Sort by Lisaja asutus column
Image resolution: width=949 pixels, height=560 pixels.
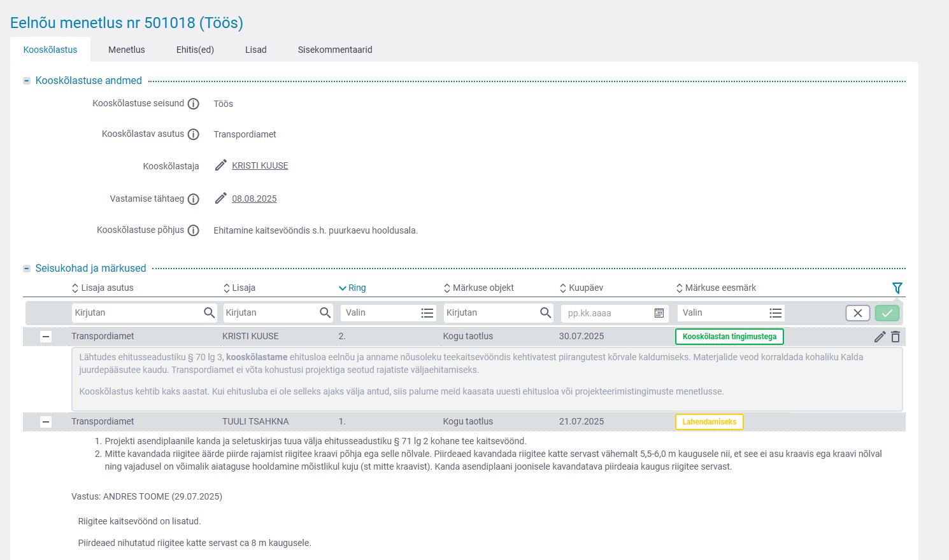(103, 288)
